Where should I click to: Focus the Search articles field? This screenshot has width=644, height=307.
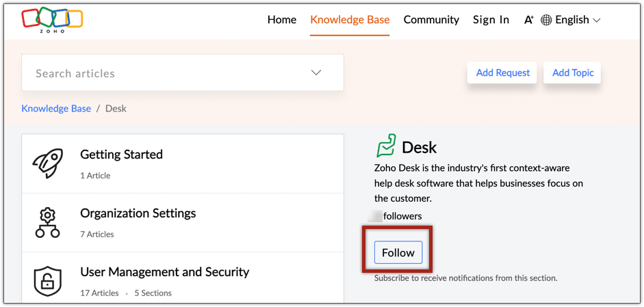click(182, 72)
